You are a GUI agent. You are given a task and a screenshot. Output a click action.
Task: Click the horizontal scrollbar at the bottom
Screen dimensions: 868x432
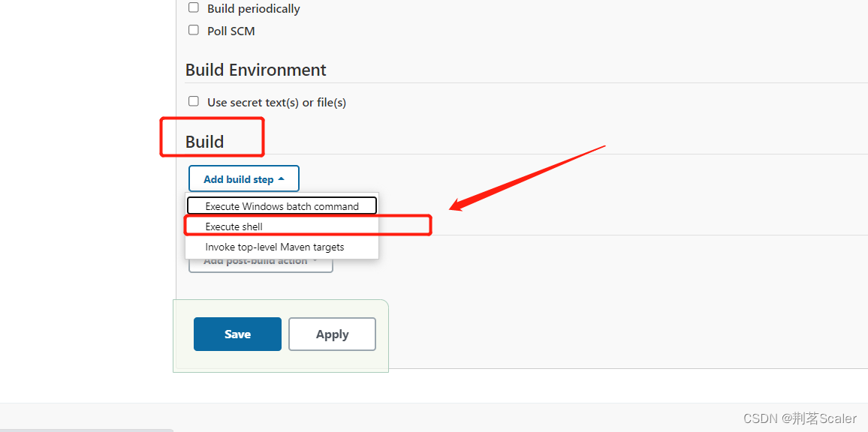pos(86,430)
